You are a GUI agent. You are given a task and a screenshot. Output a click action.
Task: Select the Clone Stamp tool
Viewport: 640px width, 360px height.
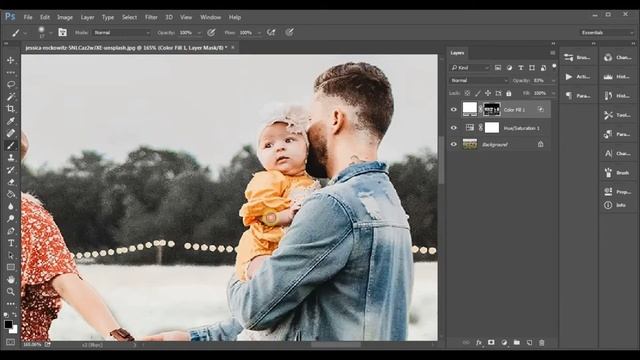[x=11, y=158]
